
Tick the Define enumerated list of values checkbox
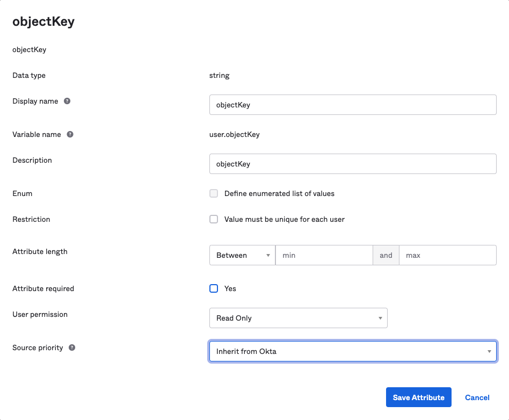pyautogui.click(x=214, y=193)
